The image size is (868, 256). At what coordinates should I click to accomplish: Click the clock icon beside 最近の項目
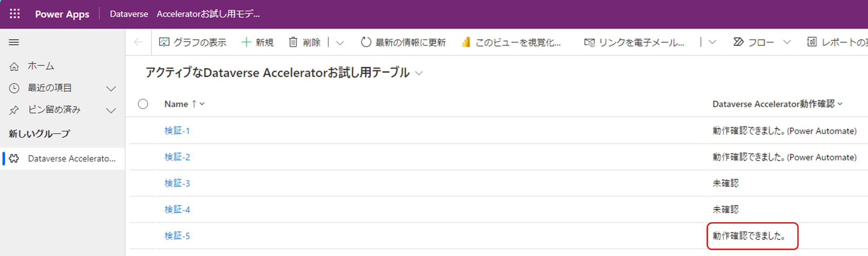pyautogui.click(x=14, y=88)
